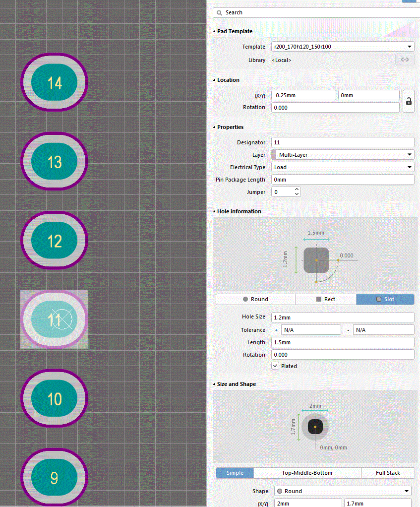
Task: Collapse the Size and Shape section
Action: (214, 384)
